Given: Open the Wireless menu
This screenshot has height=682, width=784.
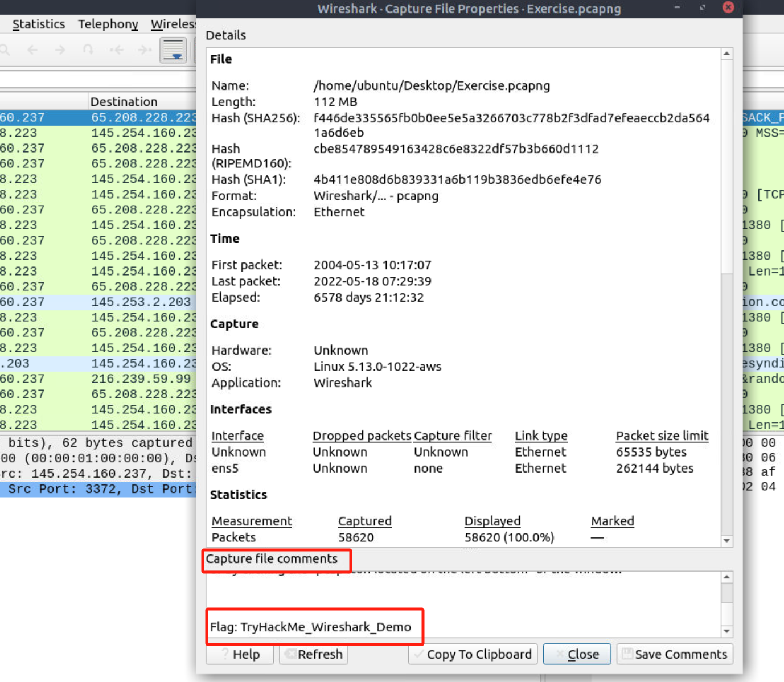Looking at the screenshot, I should point(173,24).
